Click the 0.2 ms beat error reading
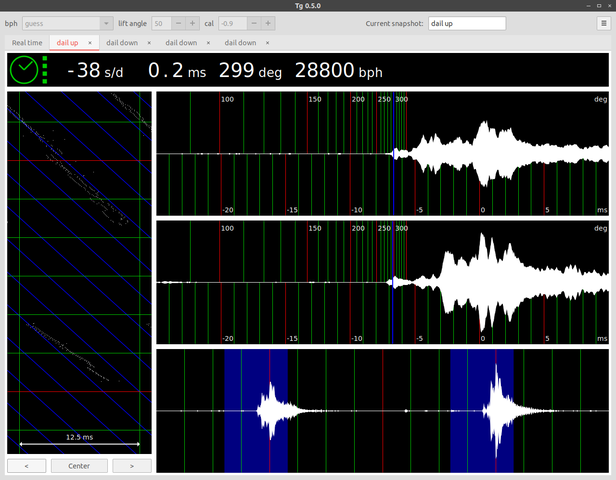The width and height of the screenshot is (616, 480). (x=177, y=71)
